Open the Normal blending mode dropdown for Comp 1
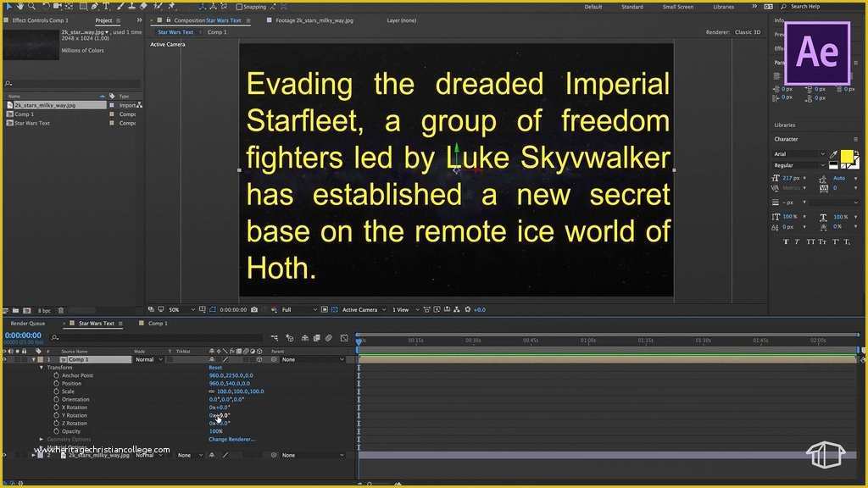 [x=149, y=359]
